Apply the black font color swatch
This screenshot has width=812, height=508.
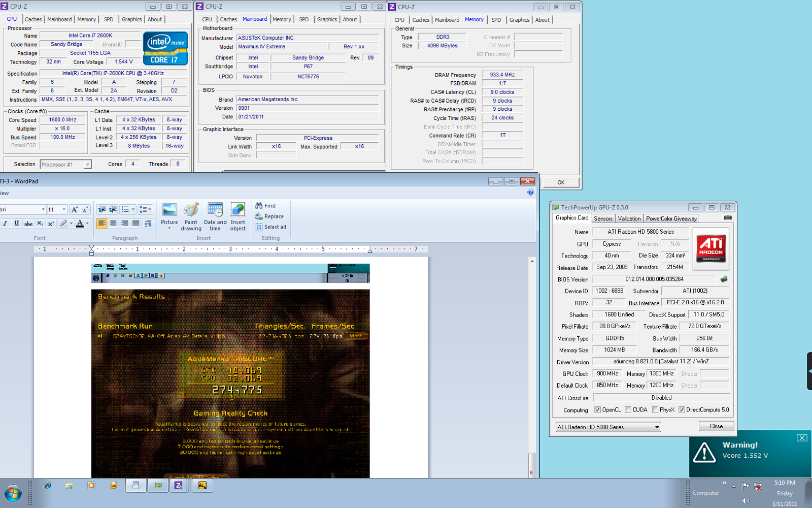pyautogui.click(x=80, y=224)
